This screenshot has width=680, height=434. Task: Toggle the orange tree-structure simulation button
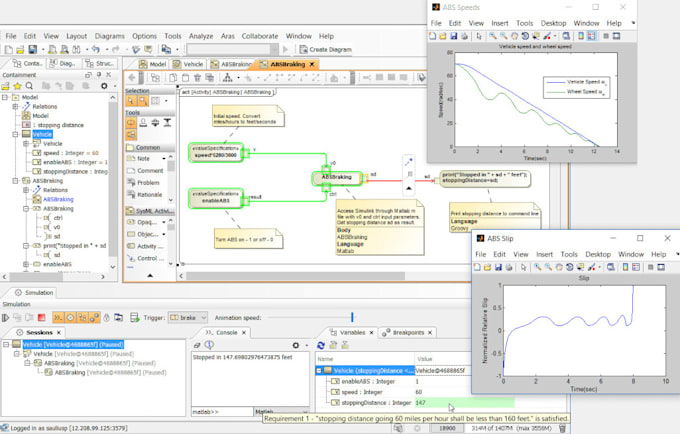point(82,318)
